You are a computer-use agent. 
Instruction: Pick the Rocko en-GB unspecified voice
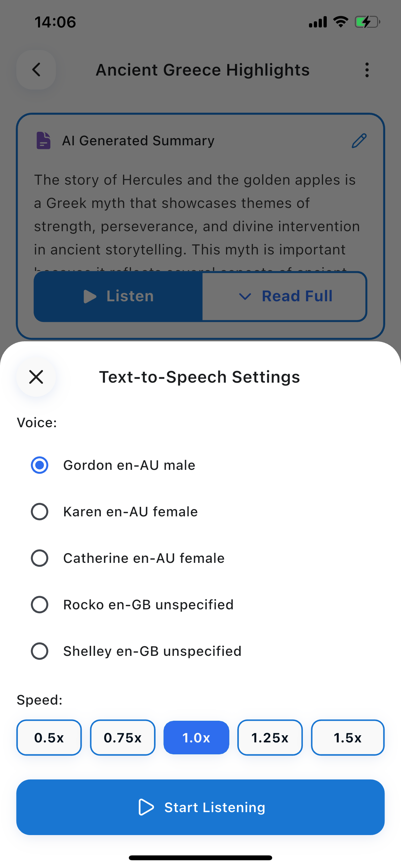(39, 604)
